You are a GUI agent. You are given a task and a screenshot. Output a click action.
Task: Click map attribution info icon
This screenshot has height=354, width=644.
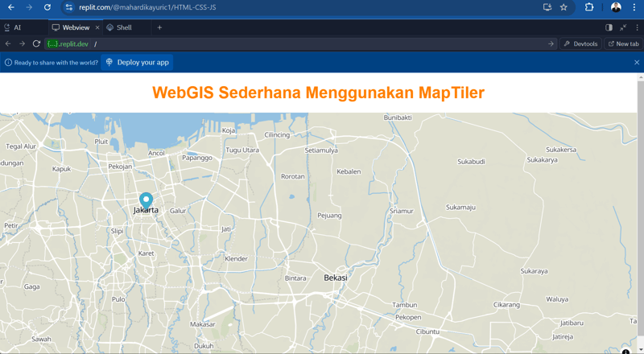pyautogui.click(x=625, y=351)
